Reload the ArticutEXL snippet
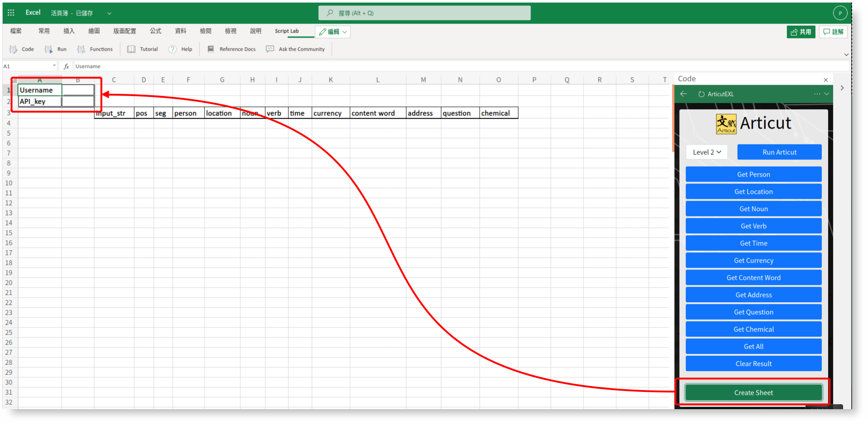Screen dimensions: 868x425 pyautogui.click(x=701, y=94)
